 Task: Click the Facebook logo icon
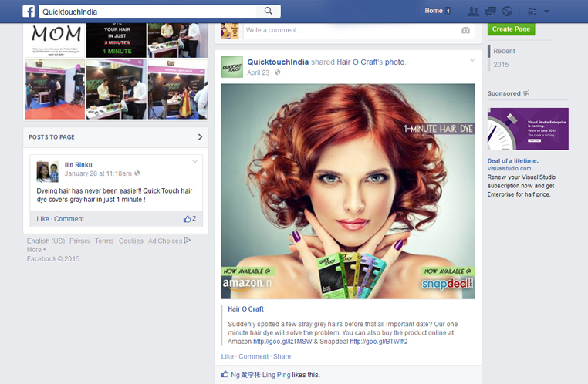[x=29, y=11]
